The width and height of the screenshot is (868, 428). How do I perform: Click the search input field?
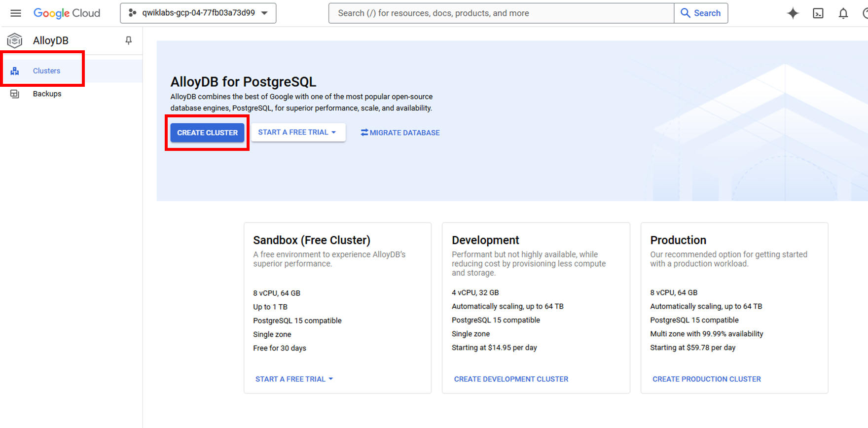tap(501, 13)
